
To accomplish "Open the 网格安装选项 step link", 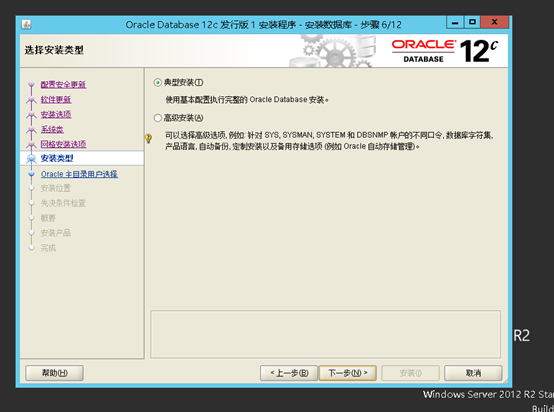I will [x=63, y=144].
